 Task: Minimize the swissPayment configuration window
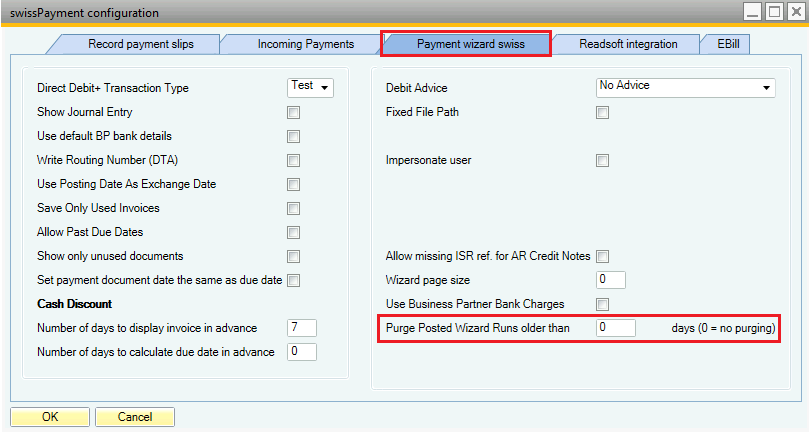coord(752,12)
